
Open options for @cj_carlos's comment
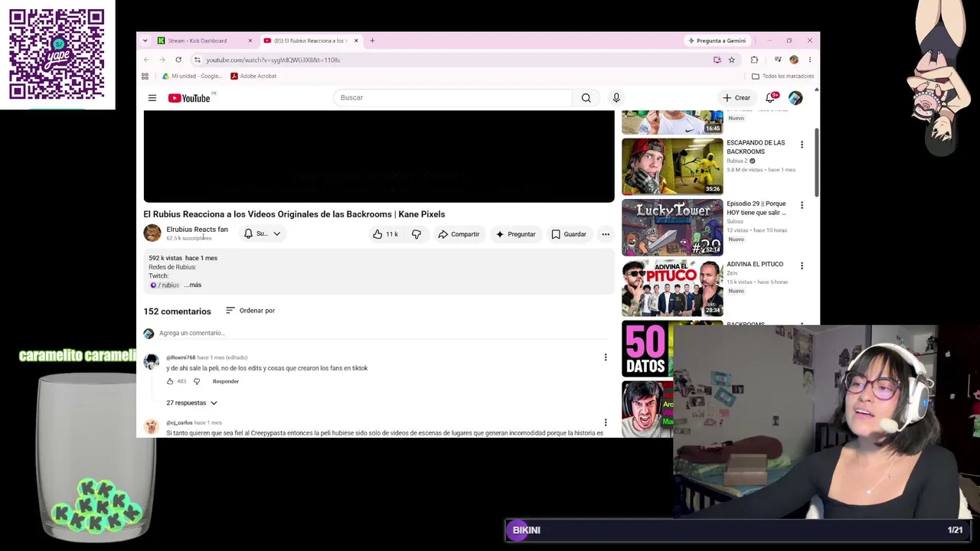click(606, 422)
